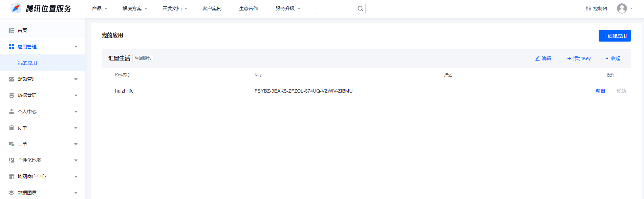Click the 数据管理 database icon
This screenshot has height=199, width=644.
pyautogui.click(x=12, y=95)
